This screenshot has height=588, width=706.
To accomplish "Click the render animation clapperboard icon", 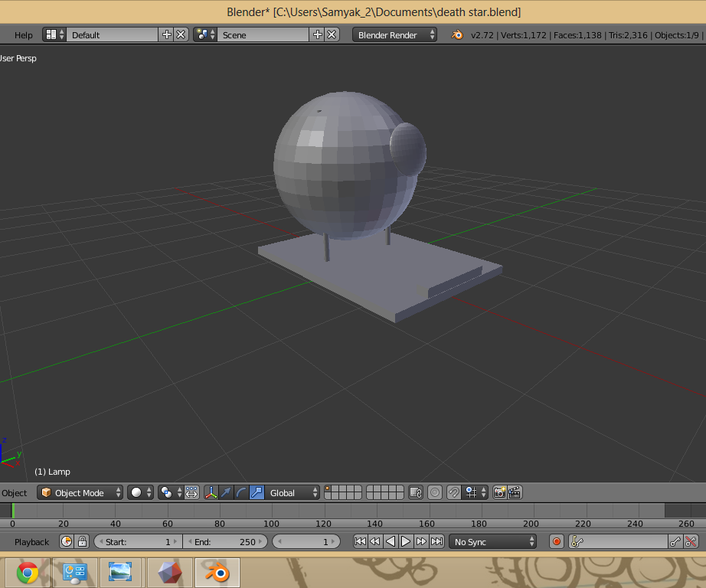I will point(515,492).
